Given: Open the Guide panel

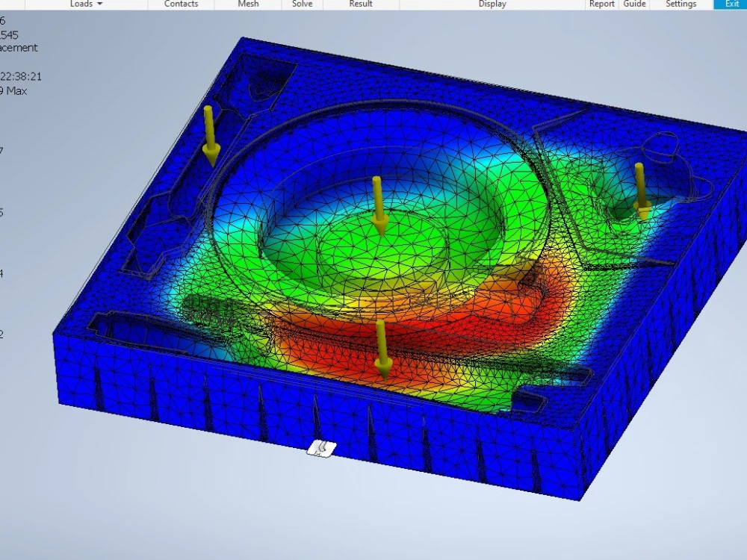Looking at the screenshot, I should pos(634,4).
